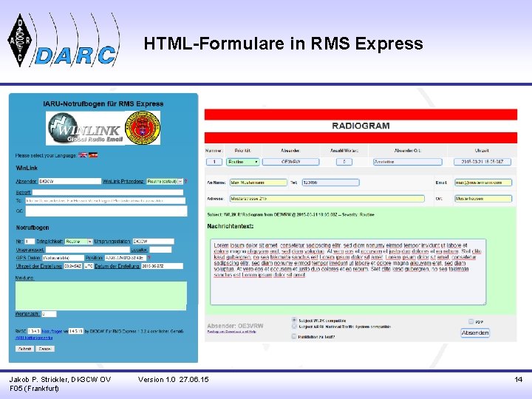Tick the 'Punktation zu Text?' checkbox
Screen dimensions: 532x399
(x=294, y=336)
